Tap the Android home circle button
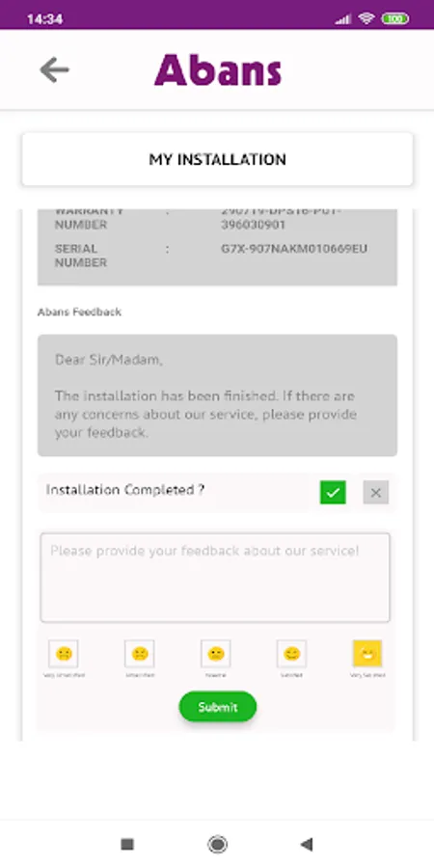The height and width of the screenshot is (868, 434). coord(218,844)
